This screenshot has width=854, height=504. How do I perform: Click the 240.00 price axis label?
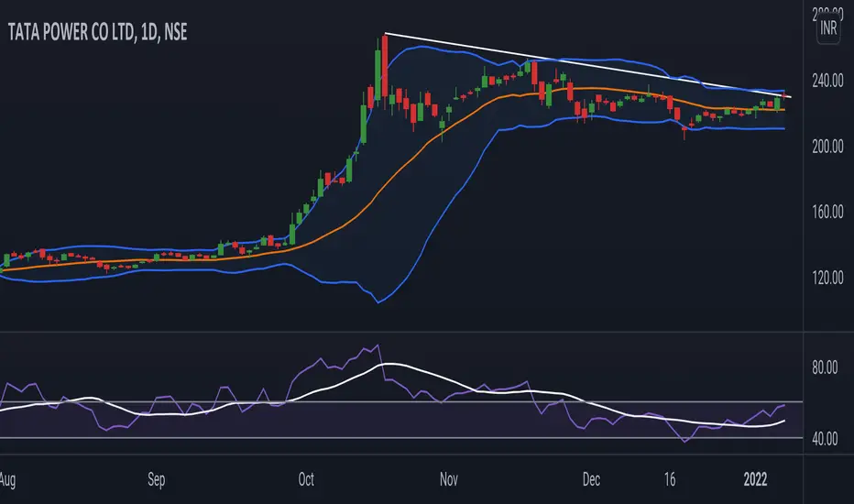[x=827, y=81]
